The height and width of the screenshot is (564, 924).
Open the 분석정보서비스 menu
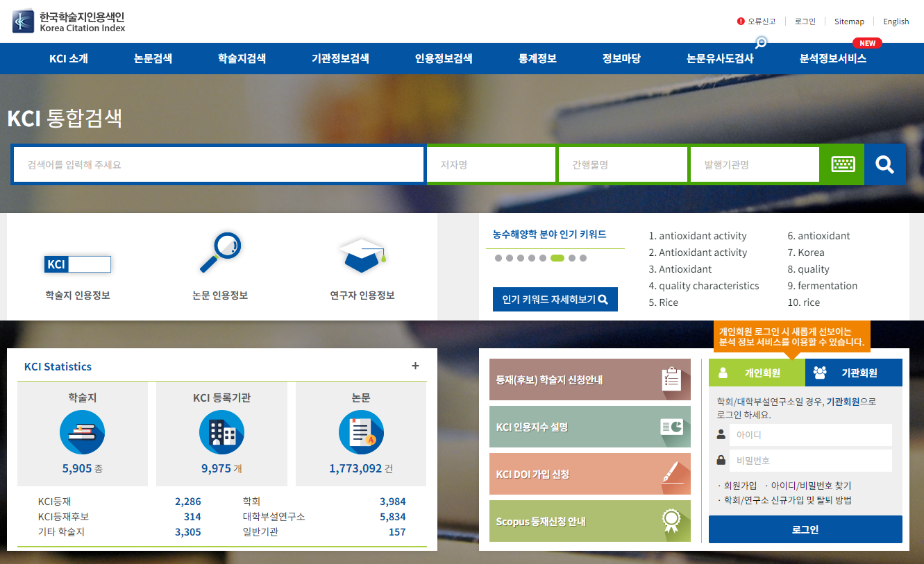833,59
